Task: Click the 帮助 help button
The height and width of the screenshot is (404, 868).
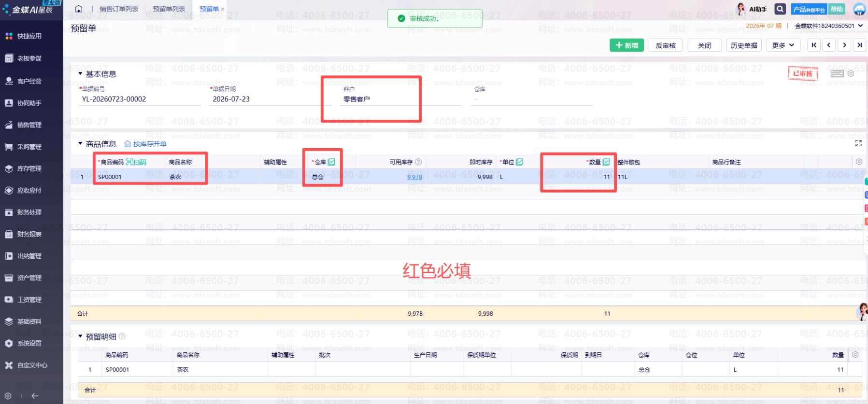Action: pyautogui.click(x=837, y=9)
